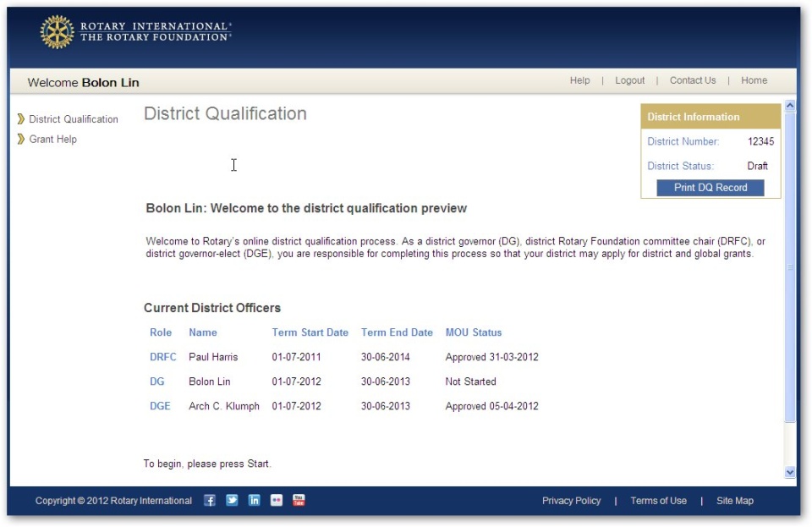Click the vertical scrollbar thumb
Screen dimensions: 812x527
click(790, 267)
